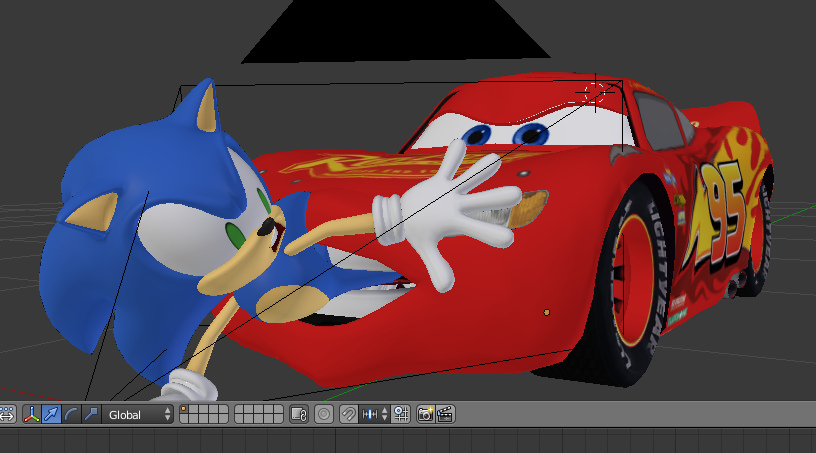The width and height of the screenshot is (816, 453).
Task: Select layer 1 marked with orange dot
Action: point(184,410)
